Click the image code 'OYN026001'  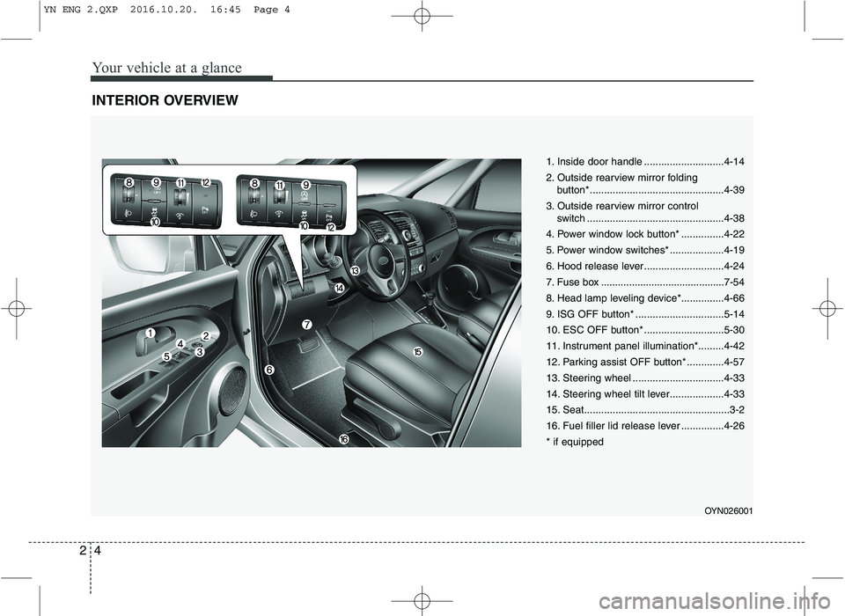[x=731, y=511]
